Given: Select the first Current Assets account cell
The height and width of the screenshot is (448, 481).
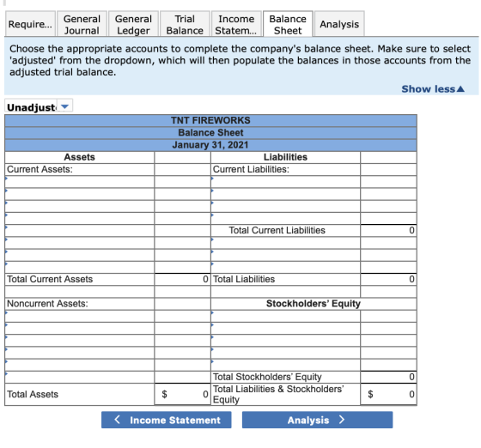Looking at the screenshot, I should tap(80, 182).
